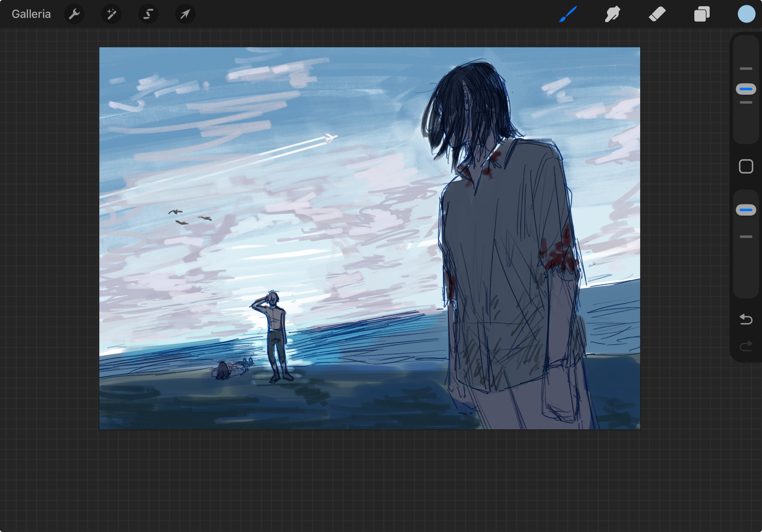Tap the square modify button in sidebar
762x532 pixels.
(746, 166)
